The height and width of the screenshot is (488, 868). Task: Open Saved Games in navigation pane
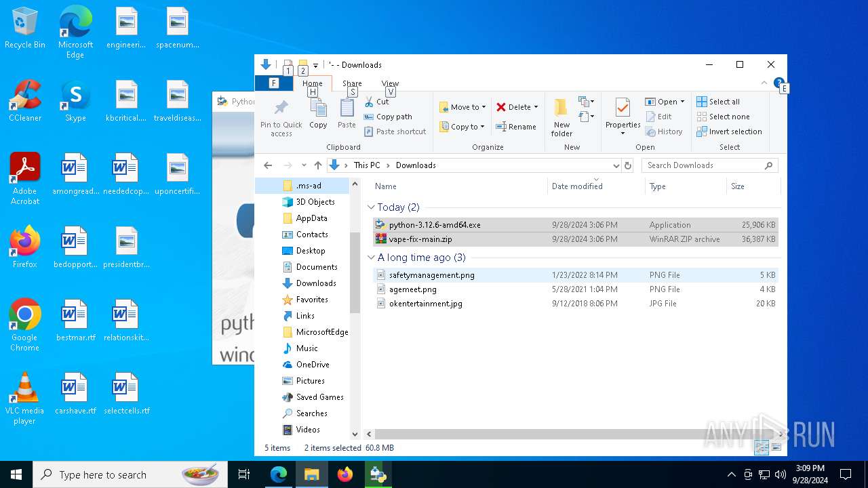(x=319, y=397)
